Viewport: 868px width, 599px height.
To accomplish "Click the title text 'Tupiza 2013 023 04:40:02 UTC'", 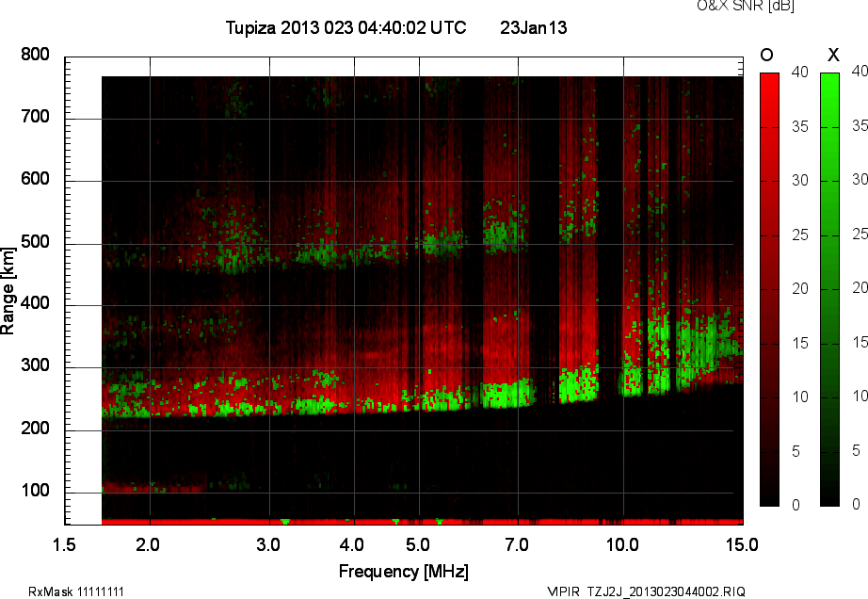I will pos(346,27).
